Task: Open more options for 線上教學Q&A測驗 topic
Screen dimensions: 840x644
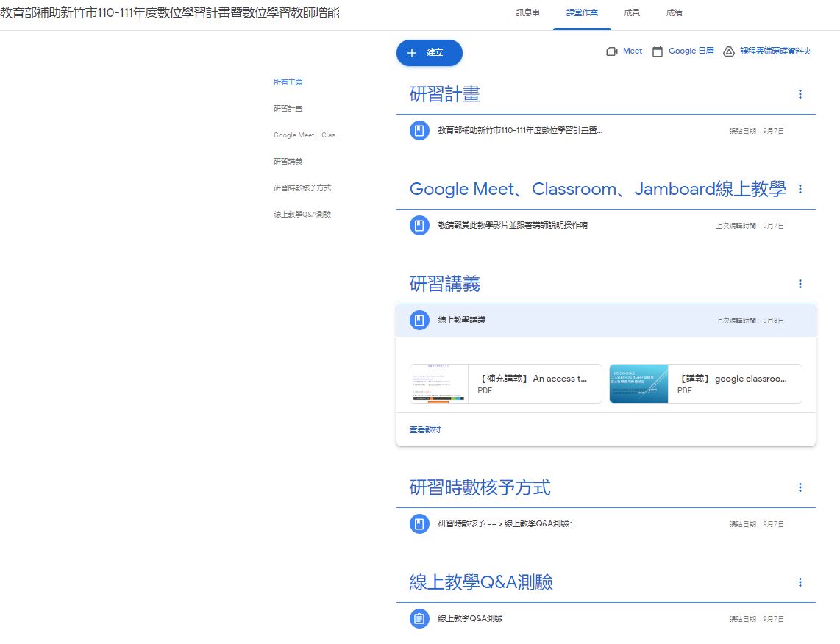Action: [x=800, y=582]
